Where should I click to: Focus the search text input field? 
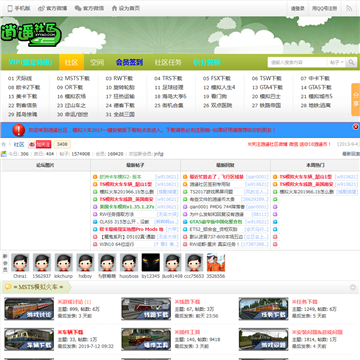298,62
